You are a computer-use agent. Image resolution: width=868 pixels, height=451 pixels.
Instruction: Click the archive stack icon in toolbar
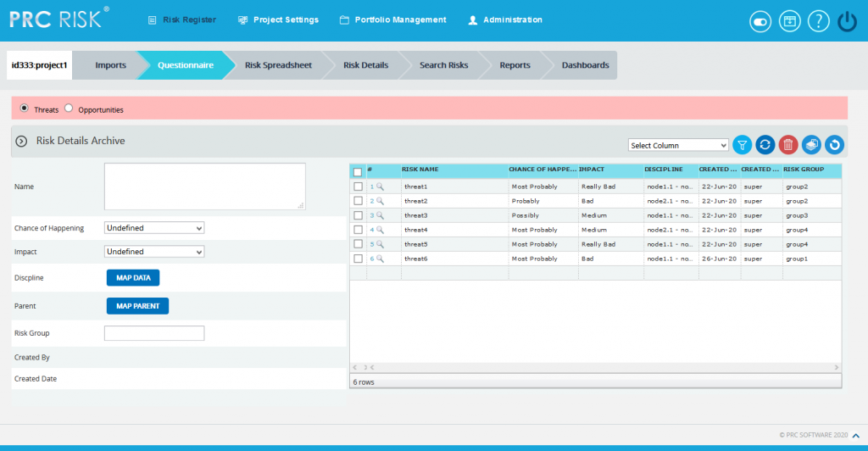point(811,145)
